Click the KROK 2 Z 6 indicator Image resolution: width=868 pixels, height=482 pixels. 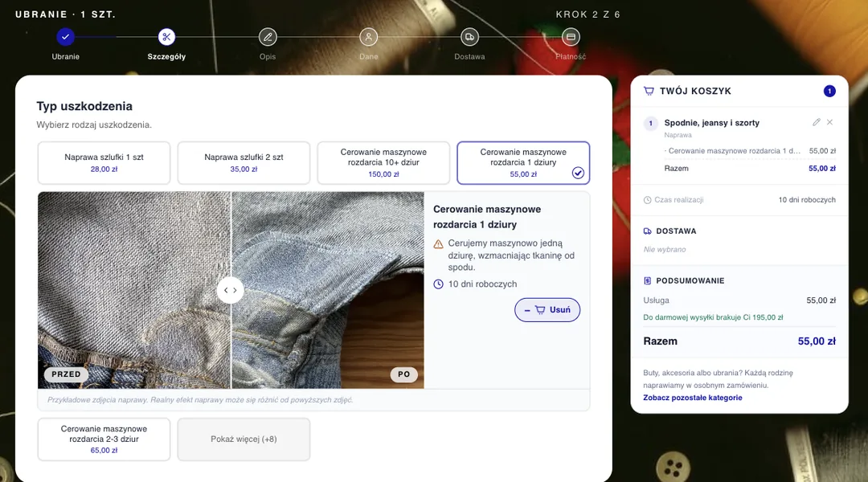coord(588,15)
